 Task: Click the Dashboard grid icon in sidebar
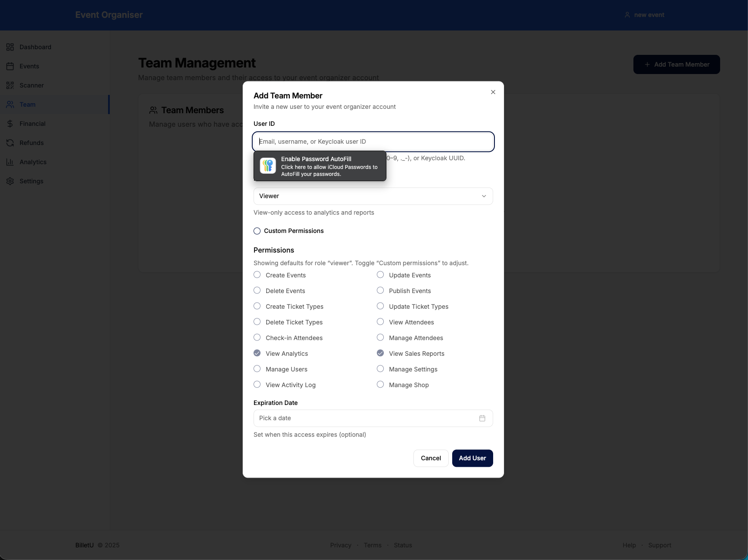pos(10,47)
